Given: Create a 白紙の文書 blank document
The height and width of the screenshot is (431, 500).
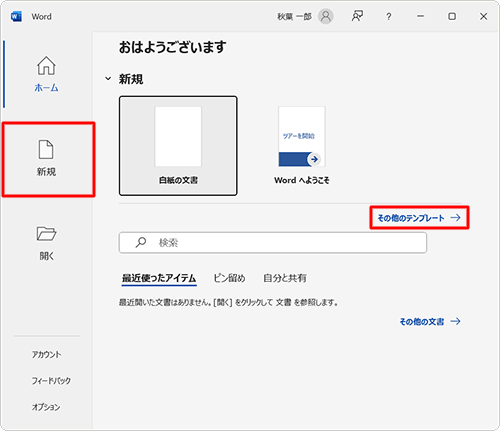Looking at the screenshot, I should coord(178,146).
